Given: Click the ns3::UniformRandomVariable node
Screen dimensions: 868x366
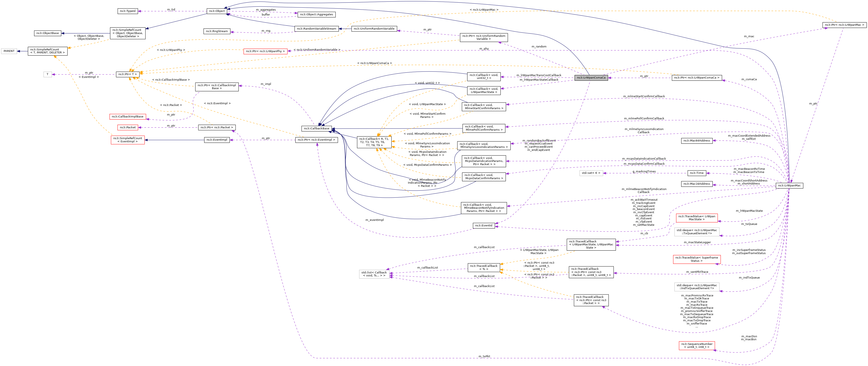Looking at the screenshot, I should [374, 29].
